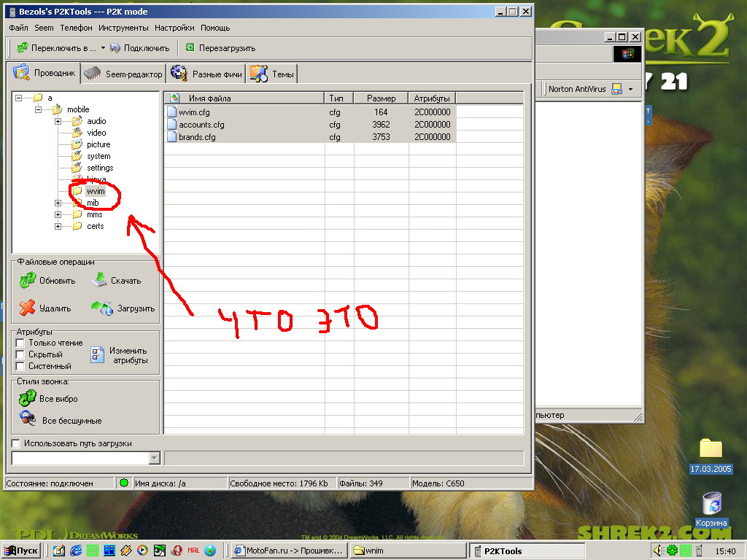Viewport: 747px width, 560px height.
Task: Launch Opera from the quick launch bar
Action: [x=177, y=551]
